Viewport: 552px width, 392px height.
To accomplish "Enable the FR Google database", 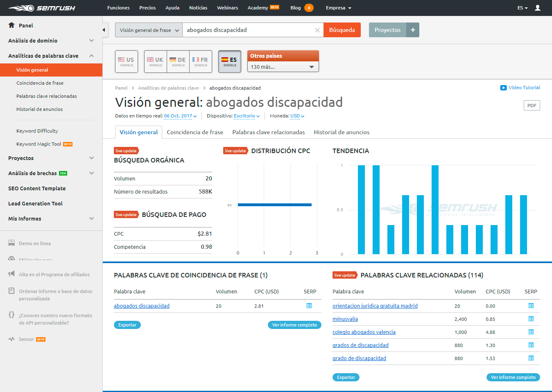I will coord(201,61).
